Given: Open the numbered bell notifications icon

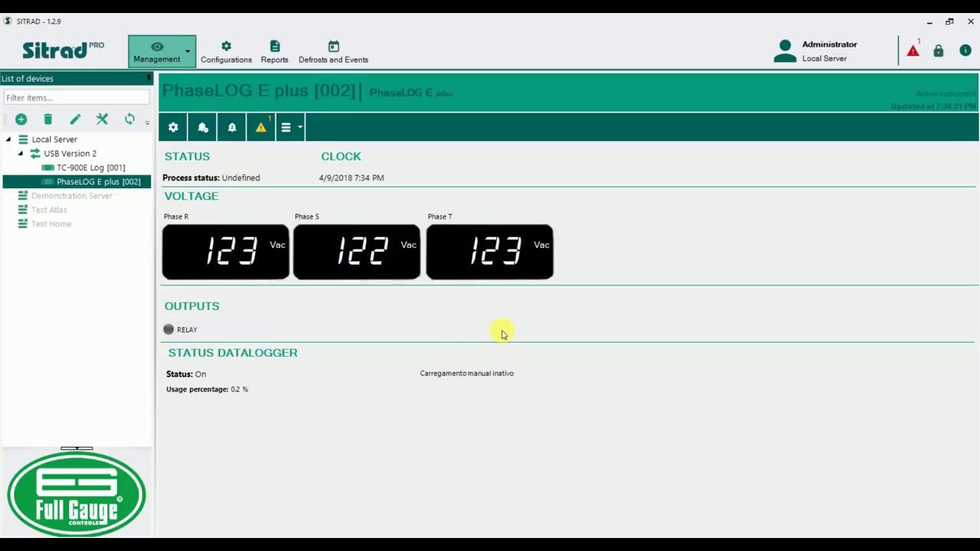Looking at the screenshot, I should (x=232, y=127).
